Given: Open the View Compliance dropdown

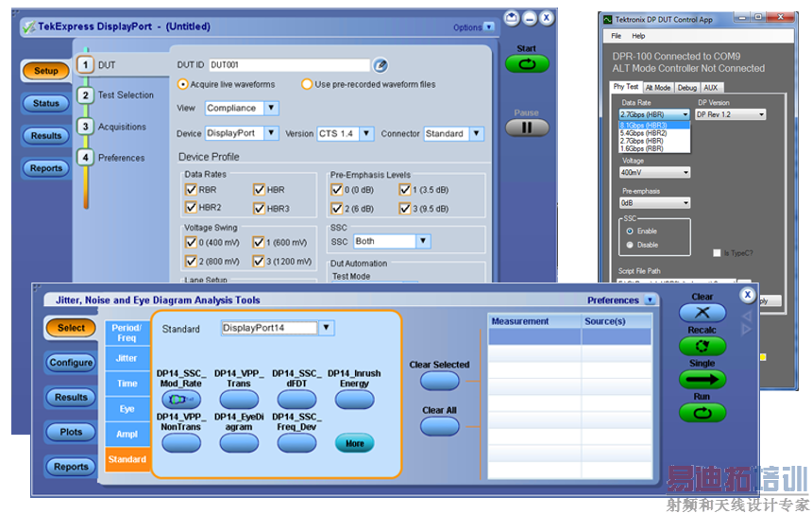Looking at the screenshot, I should 271,108.
